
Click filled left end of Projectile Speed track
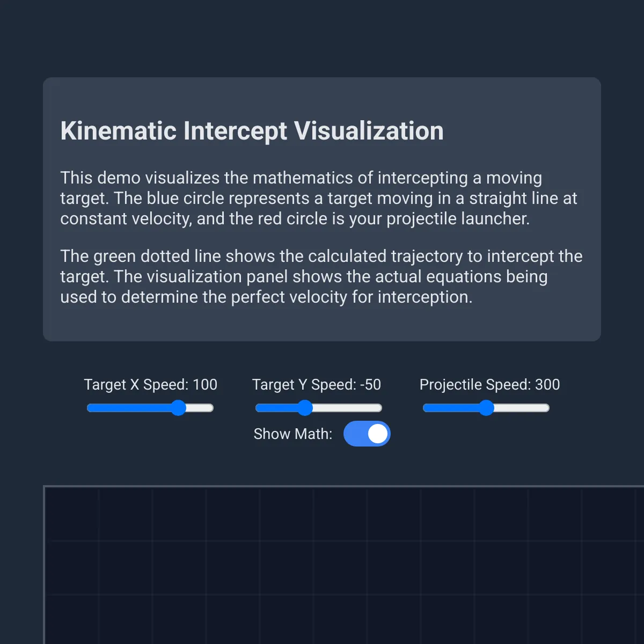point(431,408)
